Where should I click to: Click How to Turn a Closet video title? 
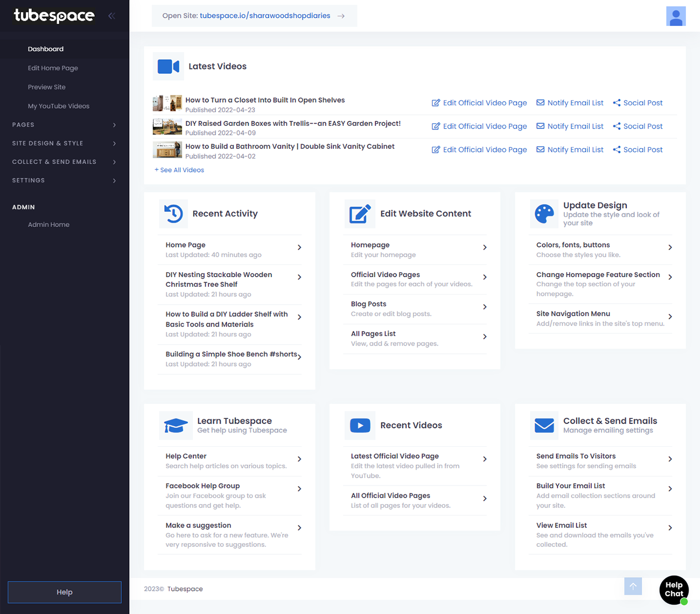[265, 100]
